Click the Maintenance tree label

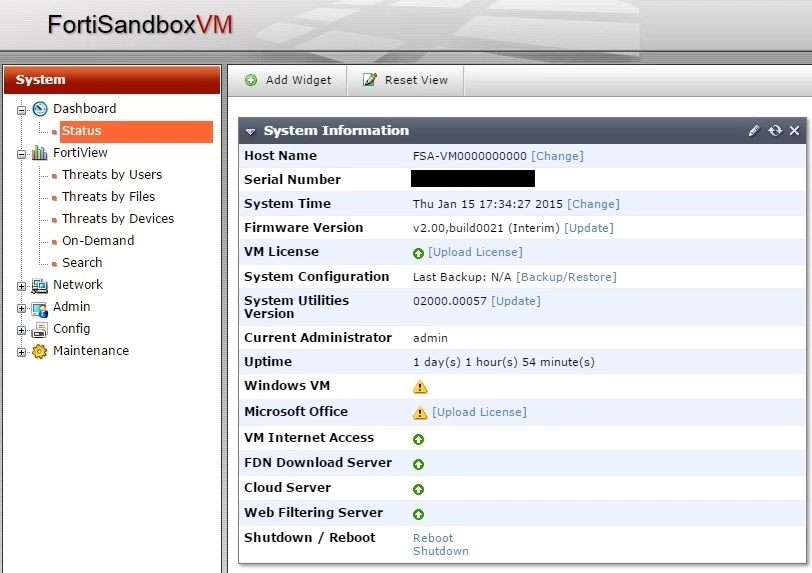pyautogui.click(x=91, y=351)
